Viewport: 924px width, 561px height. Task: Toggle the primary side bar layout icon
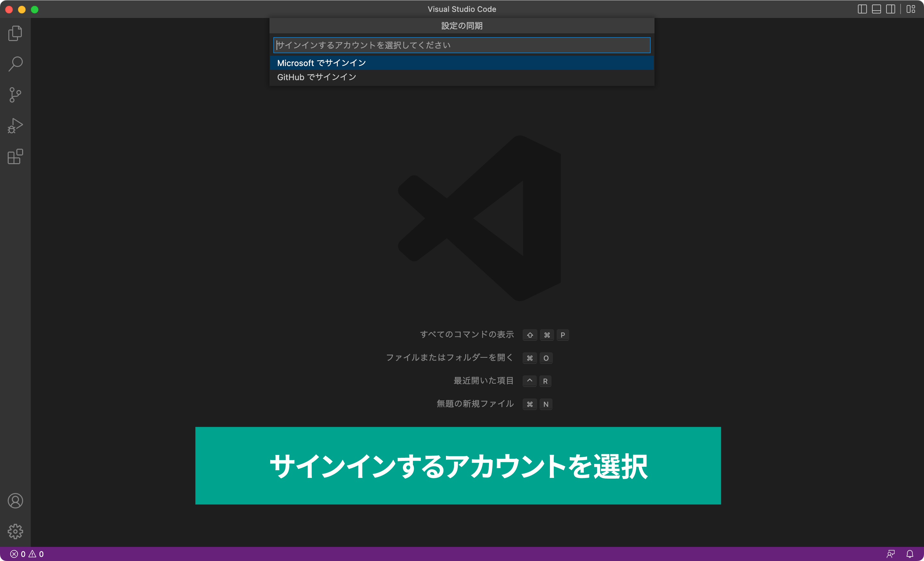(862, 9)
